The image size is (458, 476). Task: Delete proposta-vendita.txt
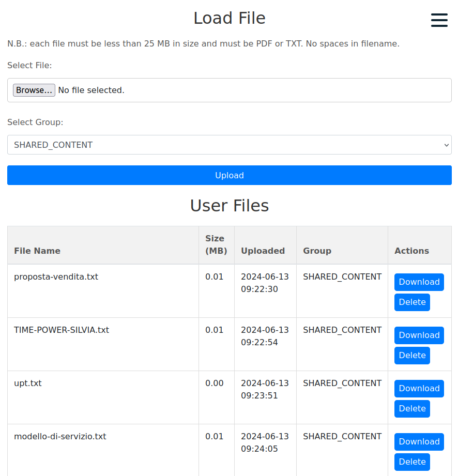coord(412,302)
